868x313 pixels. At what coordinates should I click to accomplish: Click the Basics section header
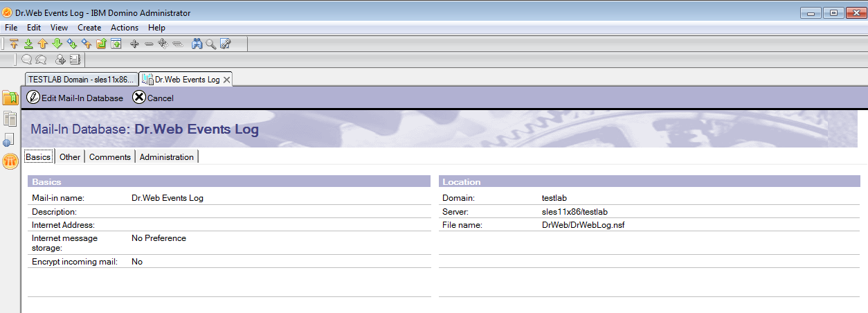click(x=229, y=182)
